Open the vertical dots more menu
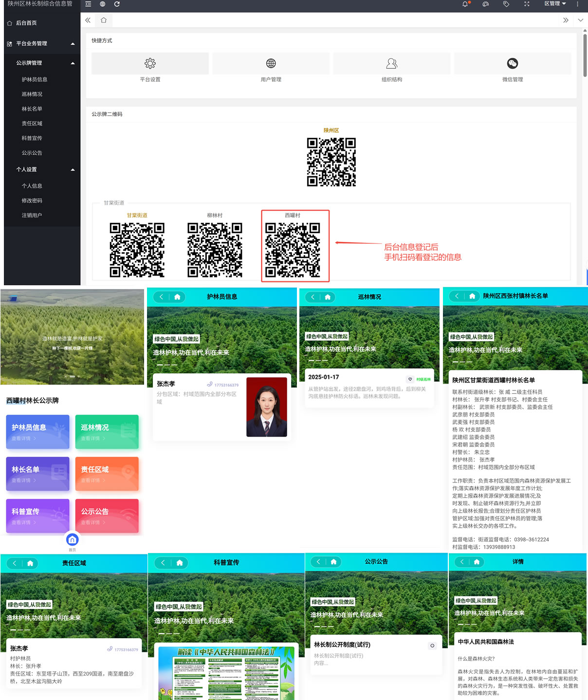Viewport: 588px width, 700px height. [x=577, y=4]
